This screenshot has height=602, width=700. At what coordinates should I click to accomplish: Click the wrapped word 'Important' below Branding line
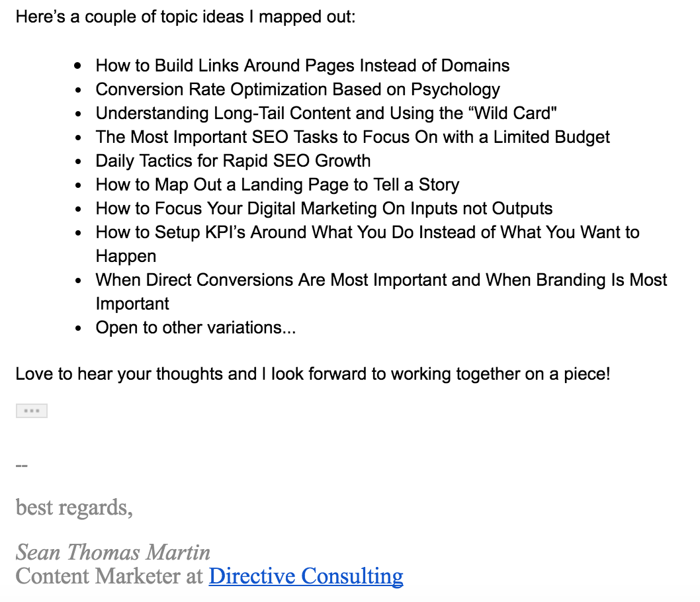pos(132,304)
